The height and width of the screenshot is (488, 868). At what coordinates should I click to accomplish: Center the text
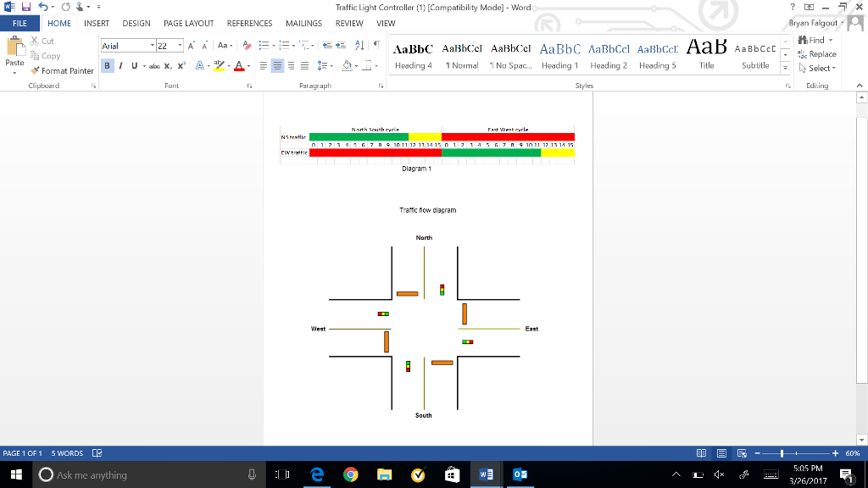pyautogui.click(x=277, y=66)
